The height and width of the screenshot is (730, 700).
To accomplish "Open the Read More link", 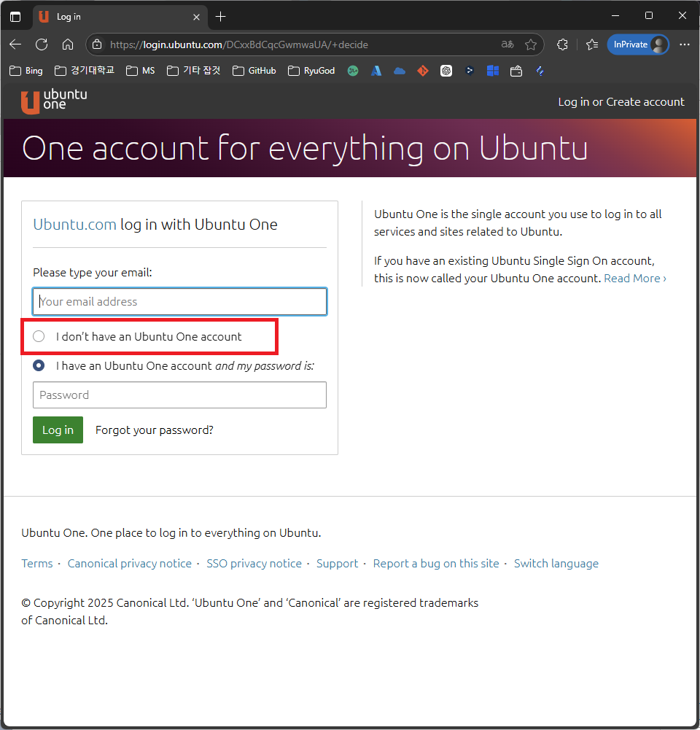I will (x=635, y=279).
